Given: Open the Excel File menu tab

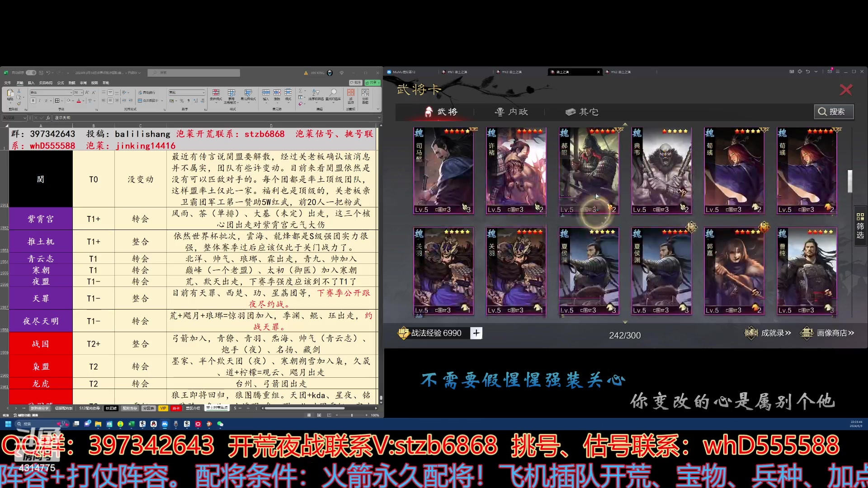Looking at the screenshot, I should pyautogui.click(x=7, y=83).
